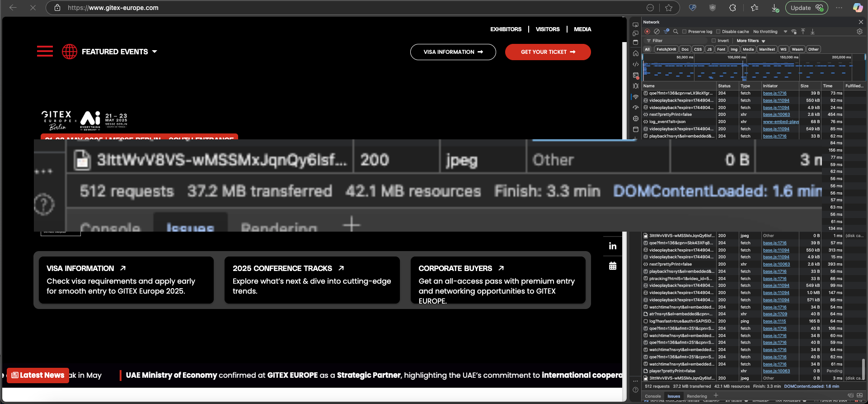Check the Invert filter checkbox

tap(714, 41)
